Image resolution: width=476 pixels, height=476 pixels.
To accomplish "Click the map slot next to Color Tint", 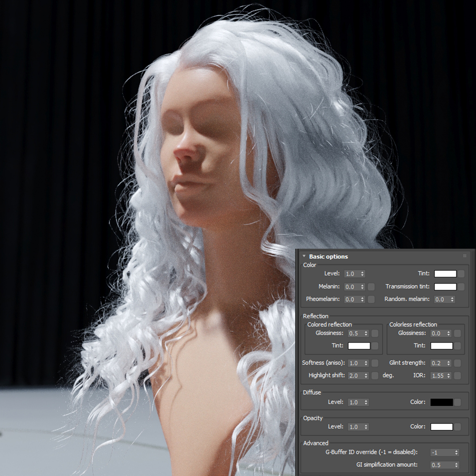I will 461,274.
